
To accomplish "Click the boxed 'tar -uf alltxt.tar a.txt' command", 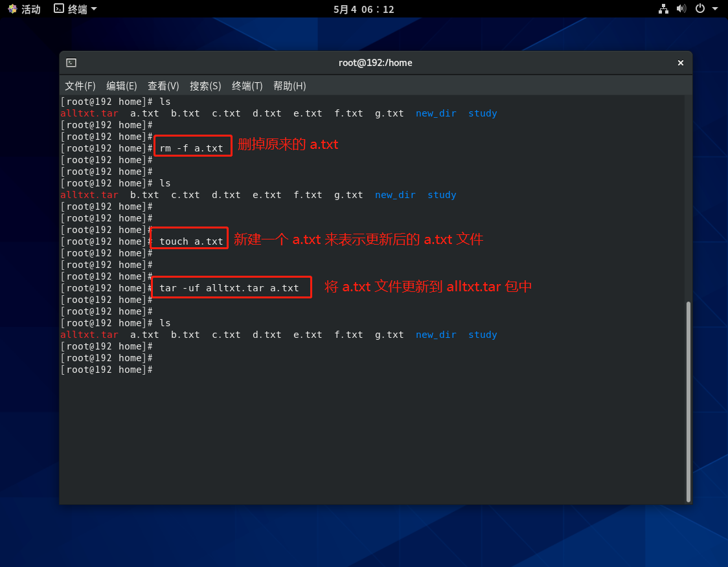I will click(229, 288).
